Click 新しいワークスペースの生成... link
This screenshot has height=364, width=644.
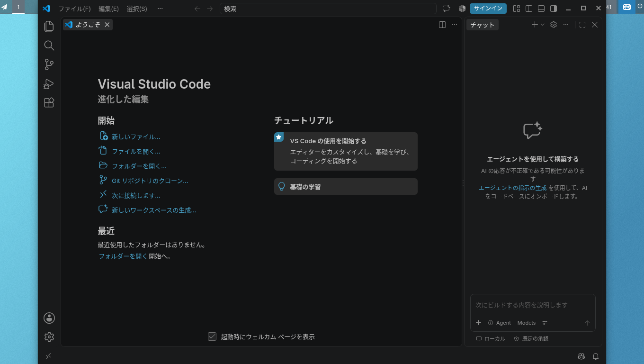(x=154, y=210)
